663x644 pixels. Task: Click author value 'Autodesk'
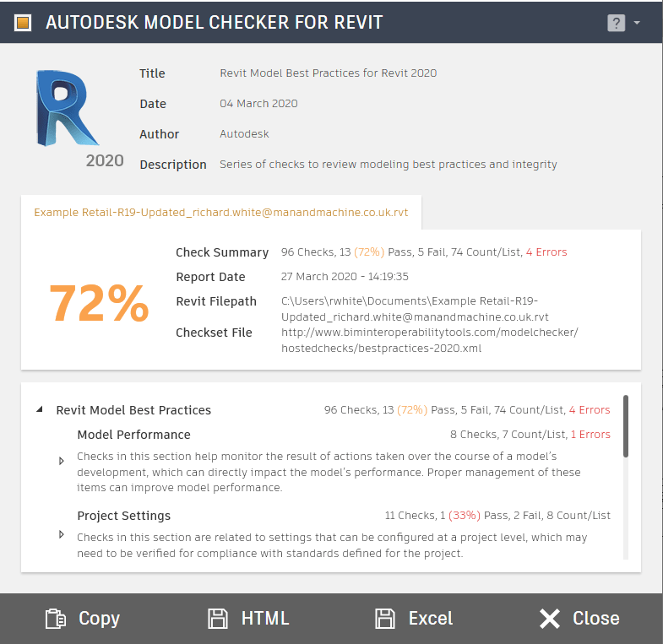pyautogui.click(x=244, y=134)
